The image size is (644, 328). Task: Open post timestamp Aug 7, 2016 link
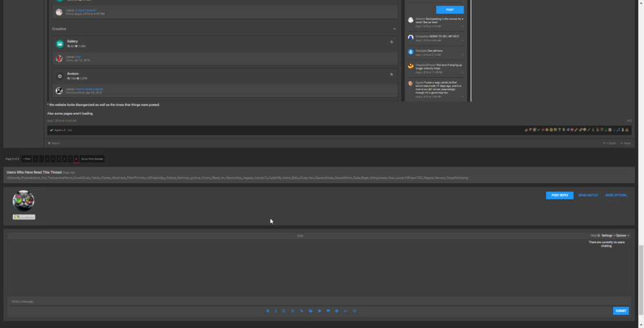point(62,121)
